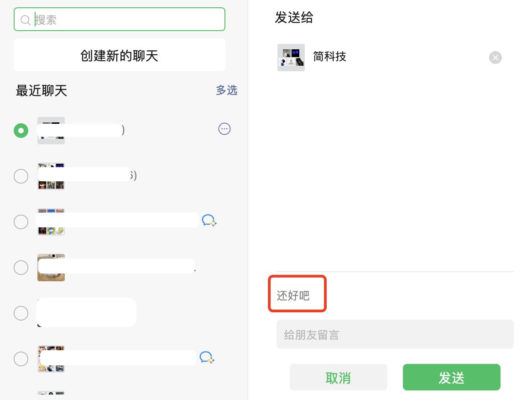Screen dimensions: 532x400
Task: Select the sixth chat's radio button
Action: (x=21, y=359)
